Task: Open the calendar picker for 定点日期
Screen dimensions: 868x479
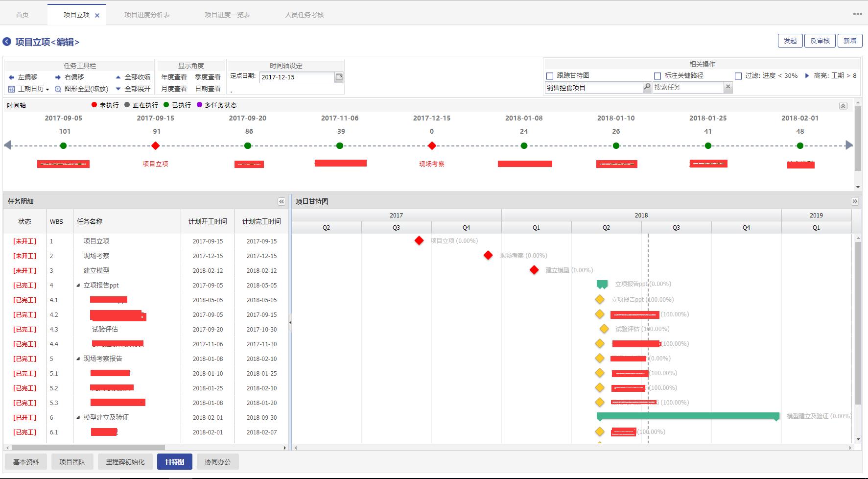Action: (339, 77)
